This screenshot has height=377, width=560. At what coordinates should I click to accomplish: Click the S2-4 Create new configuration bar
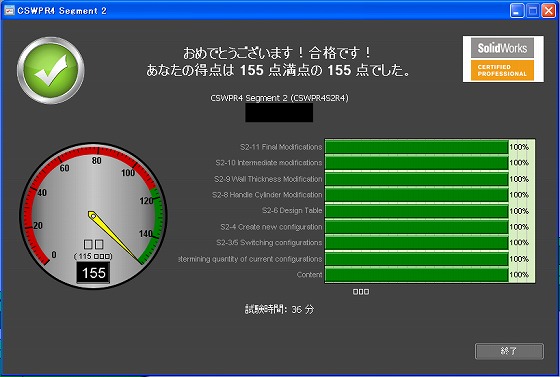pos(416,227)
